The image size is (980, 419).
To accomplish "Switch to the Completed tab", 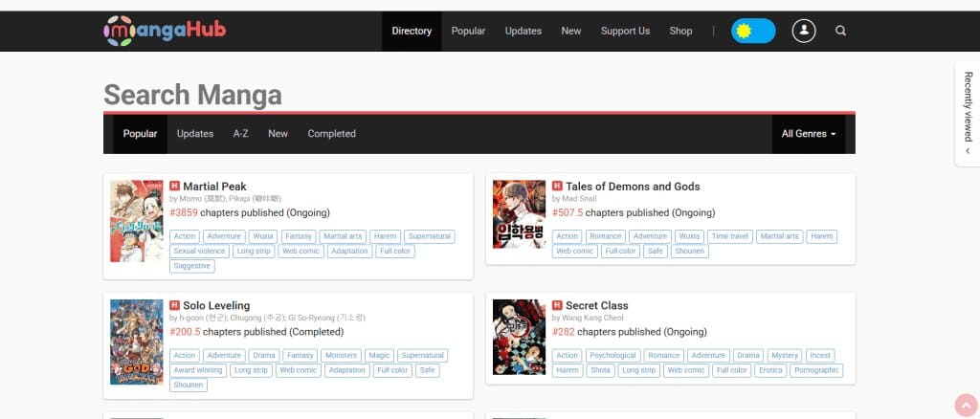I will point(331,134).
